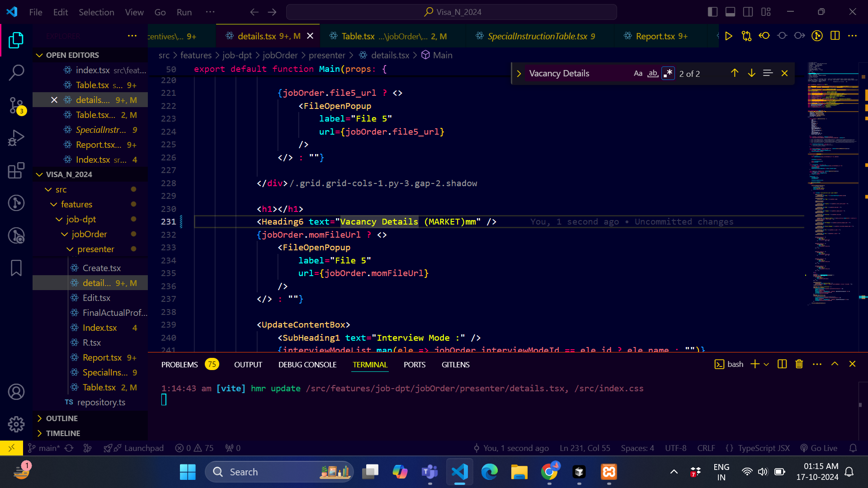Screen dimensions: 868x488
Task: Click the code minimap overview
Action: click(x=833, y=181)
